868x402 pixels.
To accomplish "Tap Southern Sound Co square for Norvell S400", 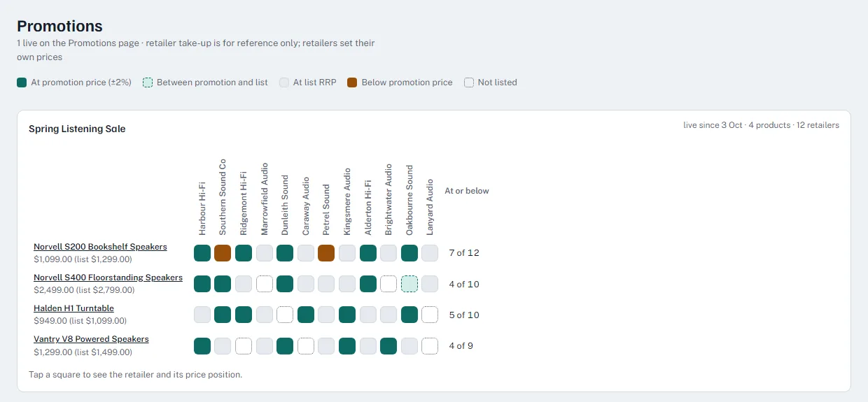I will [x=223, y=284].
